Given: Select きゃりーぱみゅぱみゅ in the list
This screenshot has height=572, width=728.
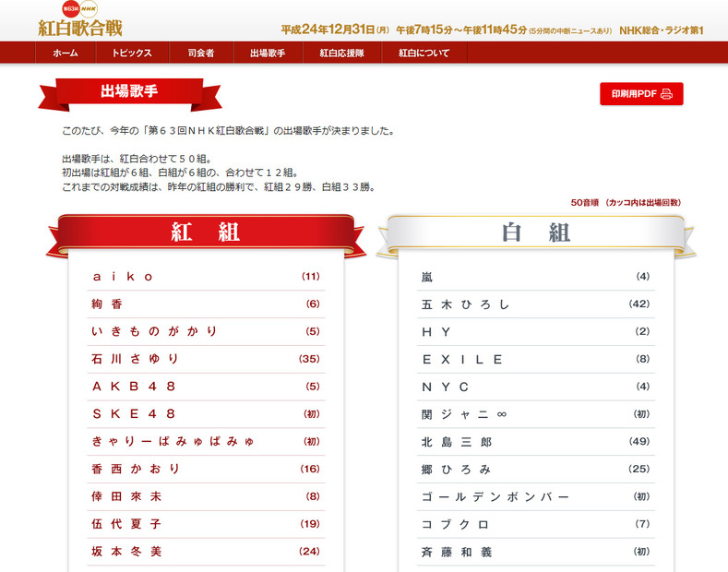Looking at the screenshot, I should click(x=206, y=442).
